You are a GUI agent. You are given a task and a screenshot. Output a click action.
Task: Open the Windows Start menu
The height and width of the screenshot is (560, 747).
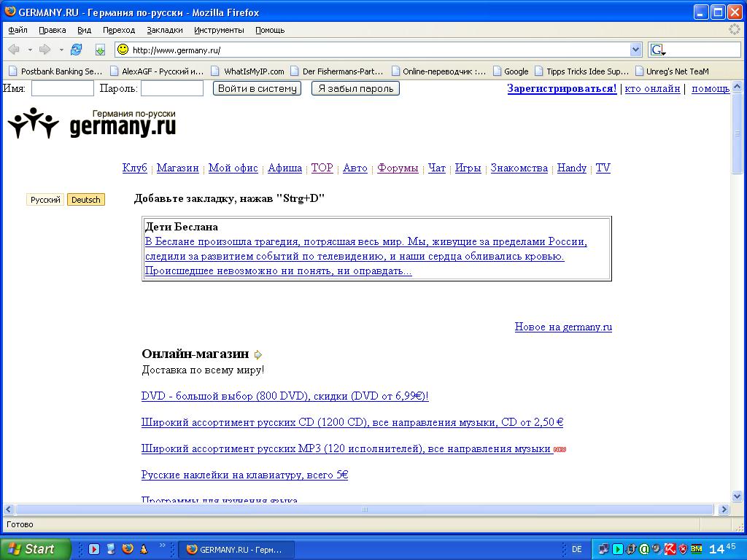(35, 549)
